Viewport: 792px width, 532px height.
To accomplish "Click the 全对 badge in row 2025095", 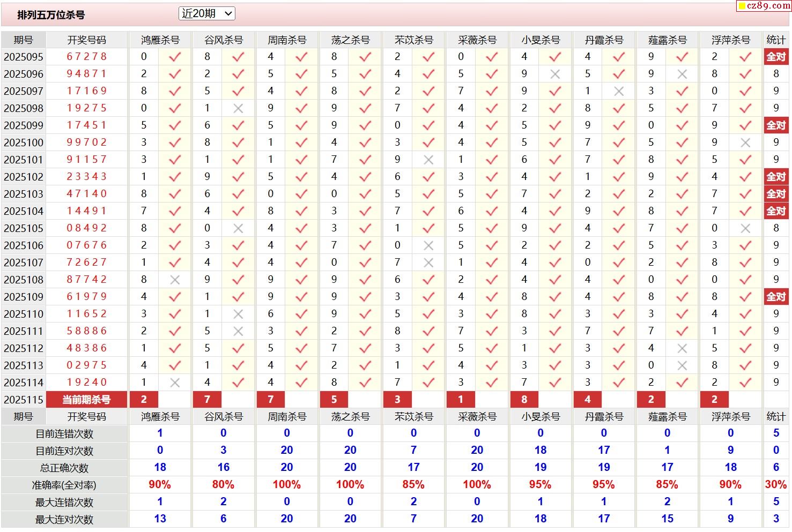I will [776, 57].
